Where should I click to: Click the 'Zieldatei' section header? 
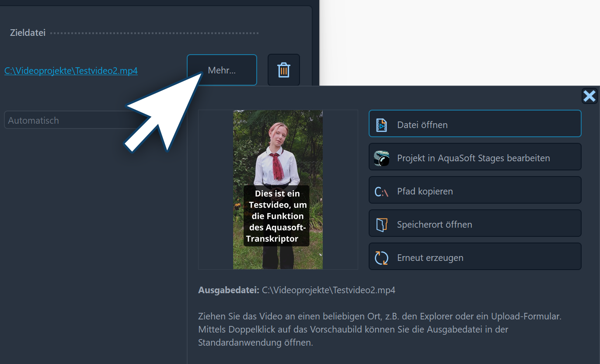pos(27,32)
